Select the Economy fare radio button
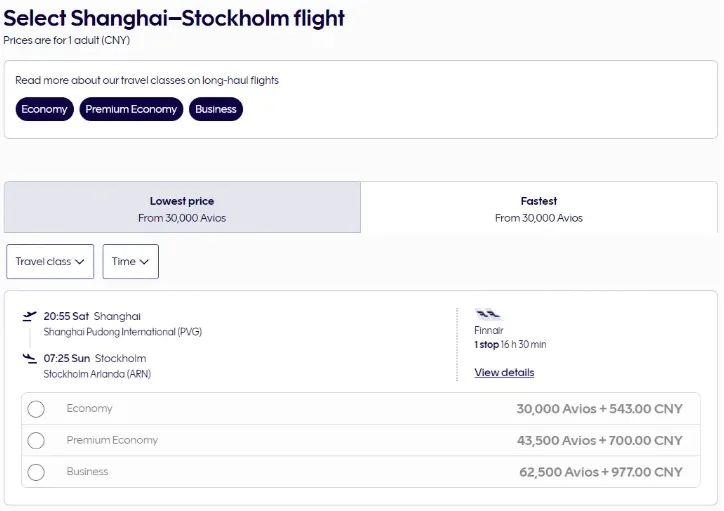724x511 pixels. (36, 409)
